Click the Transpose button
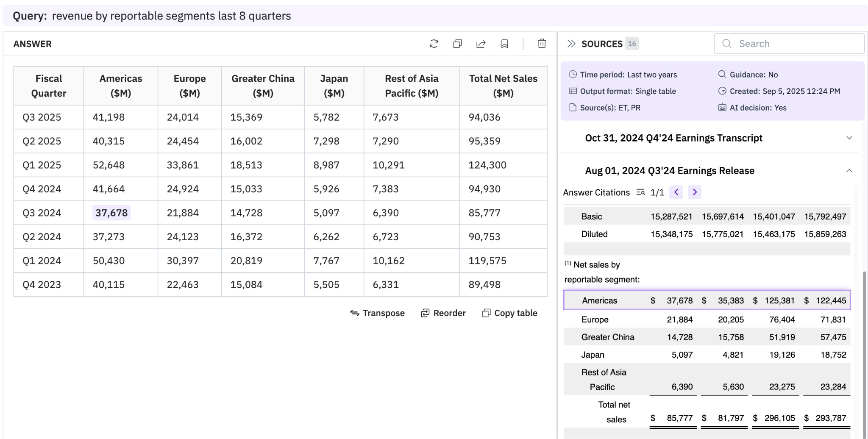 tap(377, 313)
